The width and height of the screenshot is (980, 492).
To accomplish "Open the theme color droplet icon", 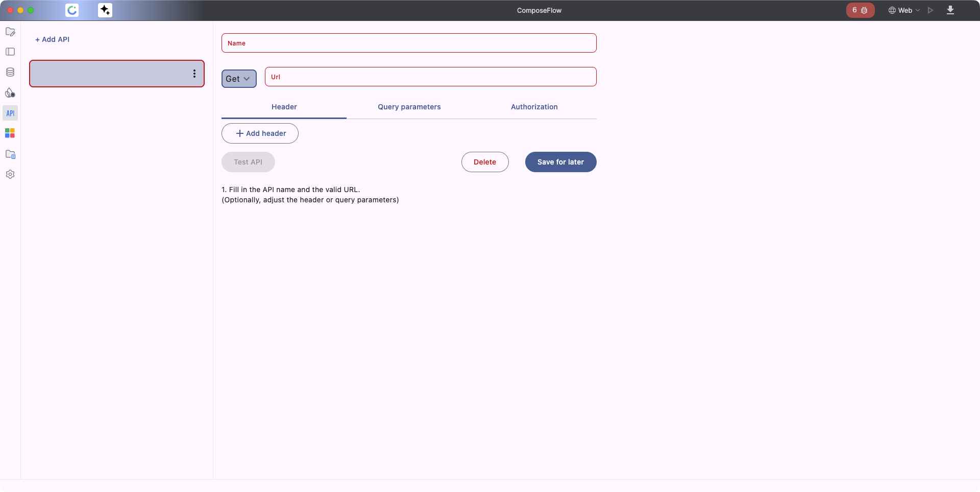I will pyautogui.click(x=10, y=93).
